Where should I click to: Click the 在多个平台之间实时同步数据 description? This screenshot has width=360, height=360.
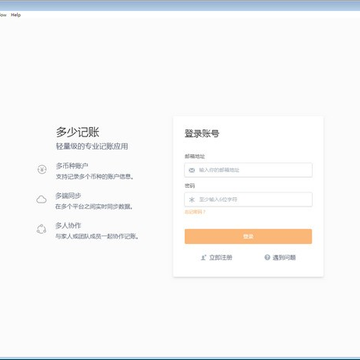[95, 207]
